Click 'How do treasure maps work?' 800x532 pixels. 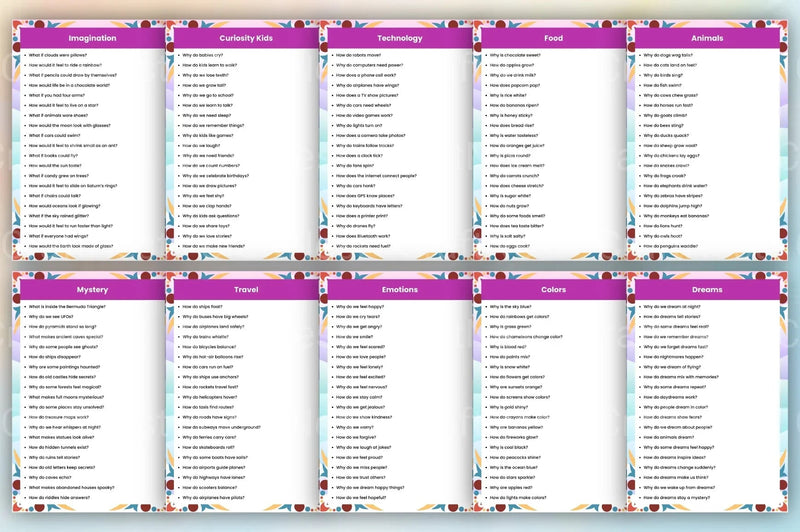[59, 417]
